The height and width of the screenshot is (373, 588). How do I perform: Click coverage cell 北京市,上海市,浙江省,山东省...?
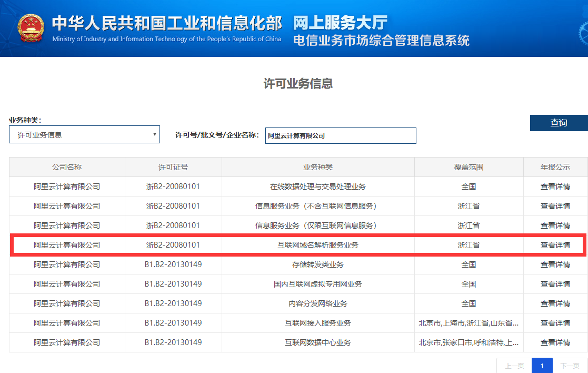coord(469,323)
